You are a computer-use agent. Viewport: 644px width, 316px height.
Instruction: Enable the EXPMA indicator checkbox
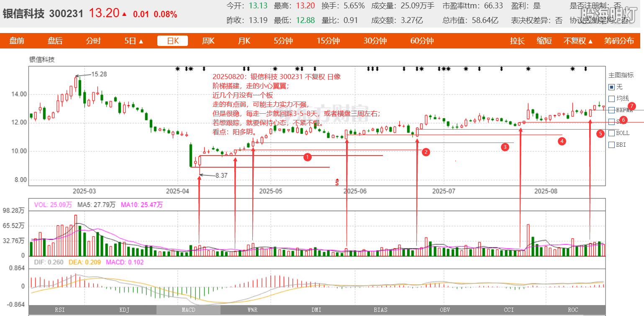pos(611,110)
